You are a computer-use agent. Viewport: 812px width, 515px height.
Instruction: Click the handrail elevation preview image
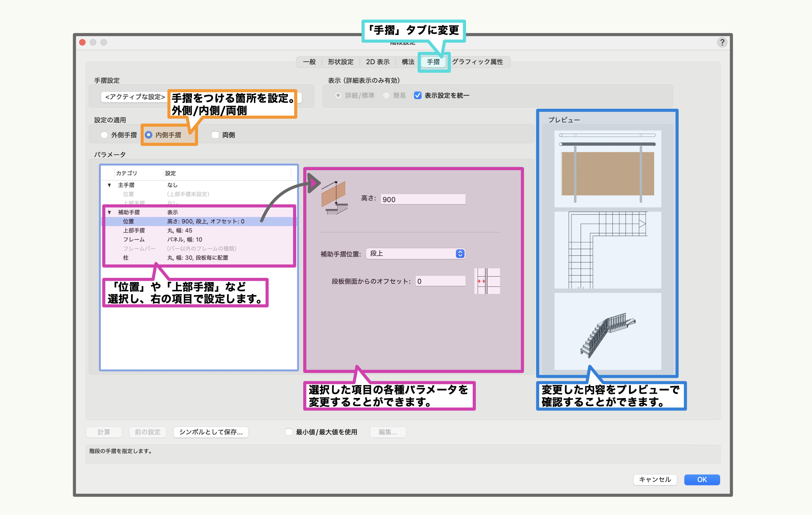pos(607,168)
